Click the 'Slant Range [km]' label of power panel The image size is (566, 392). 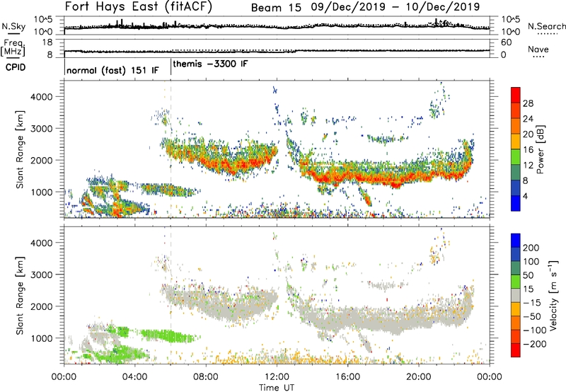pyautogui.click(x=20, y=149)
